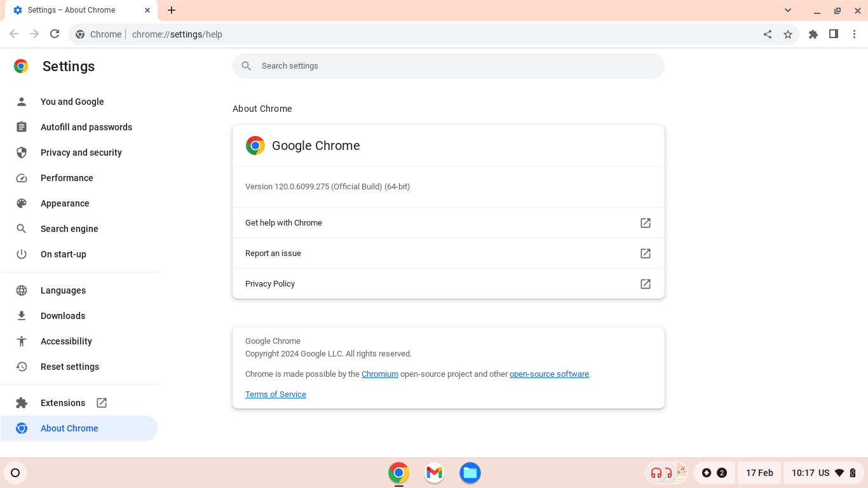Open the Privacy Policy row
This screenshot has width=868, height=488.
(x=449, y=284)
